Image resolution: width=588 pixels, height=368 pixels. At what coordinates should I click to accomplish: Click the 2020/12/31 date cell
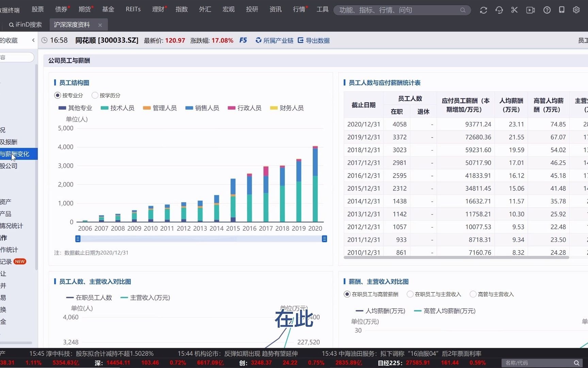363,124
